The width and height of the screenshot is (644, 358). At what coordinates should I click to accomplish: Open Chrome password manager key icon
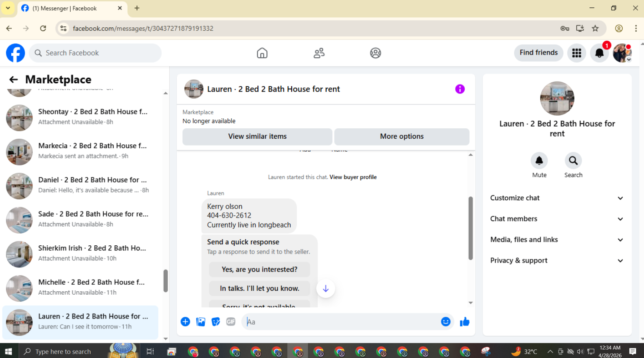(x=565, y=29)
